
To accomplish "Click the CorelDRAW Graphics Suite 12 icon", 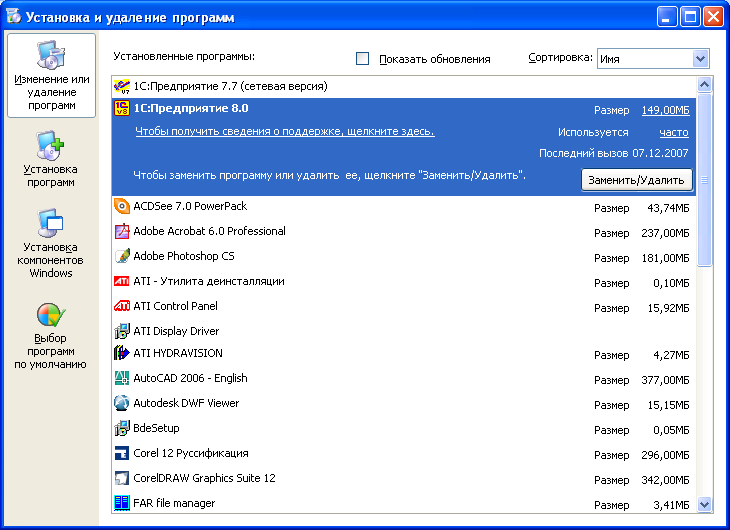I will pyautogui.click(x=122, y=478).
